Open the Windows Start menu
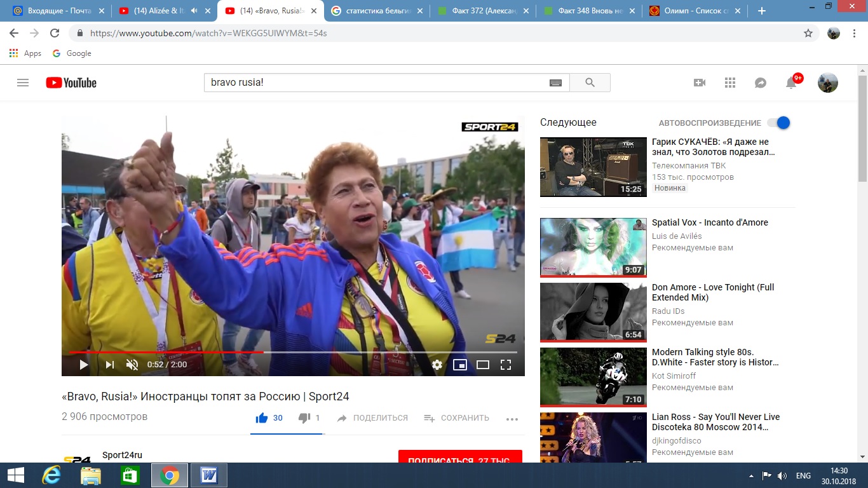The width and height of the screenshot is (868, 488). (15, 475)
